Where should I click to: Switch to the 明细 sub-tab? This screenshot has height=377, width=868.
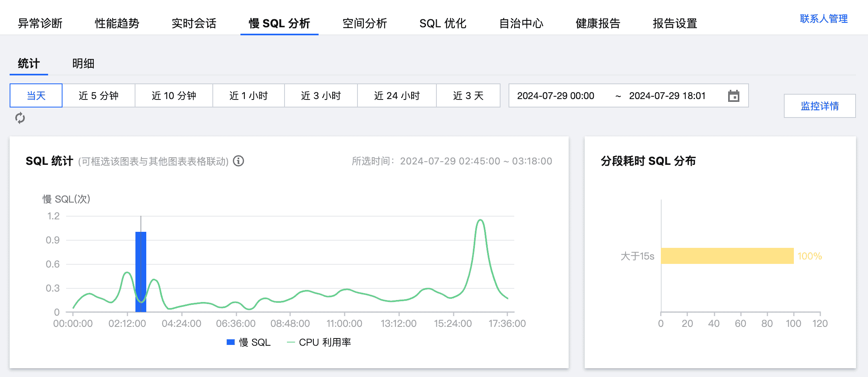coord(83,63)
